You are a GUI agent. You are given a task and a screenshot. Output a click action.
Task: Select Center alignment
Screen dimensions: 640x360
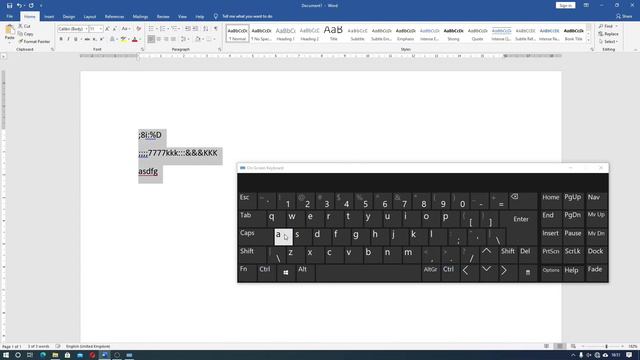click(159, 39)
